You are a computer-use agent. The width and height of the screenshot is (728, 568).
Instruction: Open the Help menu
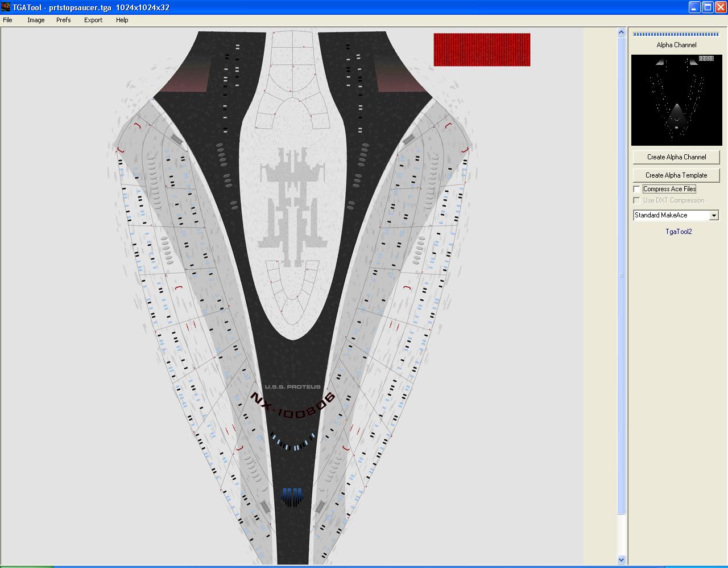(x=122, y=20)
